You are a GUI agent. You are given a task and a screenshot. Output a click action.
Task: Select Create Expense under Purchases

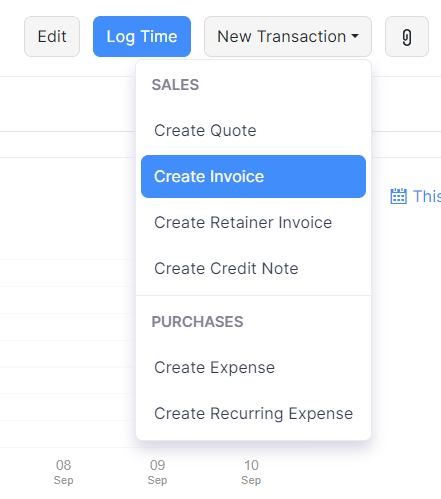253,367
